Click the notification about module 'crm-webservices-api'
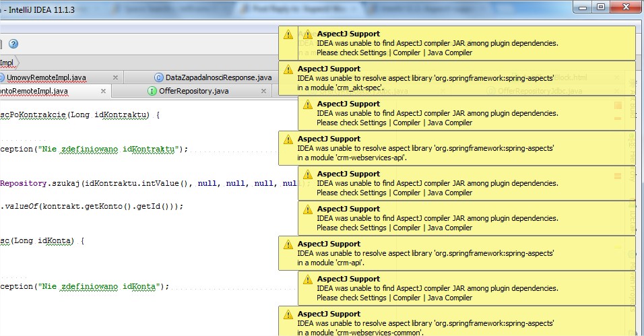 457,148
